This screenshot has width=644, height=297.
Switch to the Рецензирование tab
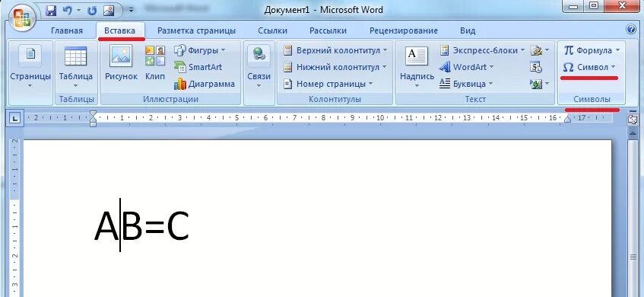pyautogui.click(x=403, y=31)
